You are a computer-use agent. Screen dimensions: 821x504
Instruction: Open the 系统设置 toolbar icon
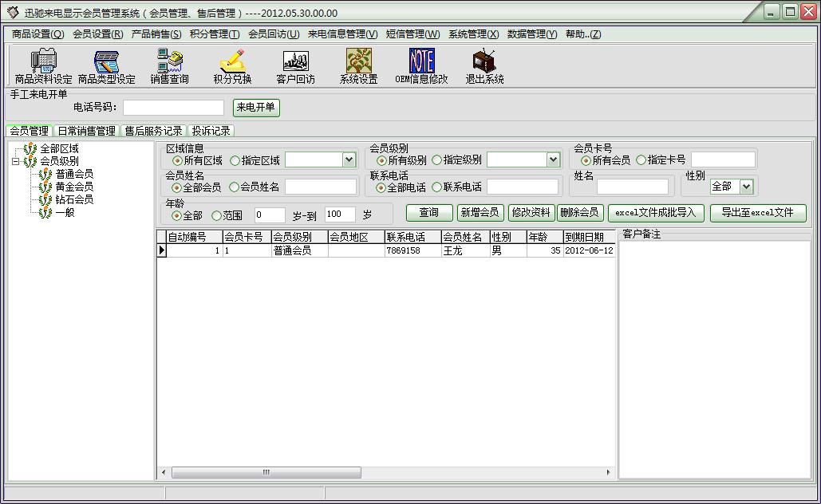358,62
